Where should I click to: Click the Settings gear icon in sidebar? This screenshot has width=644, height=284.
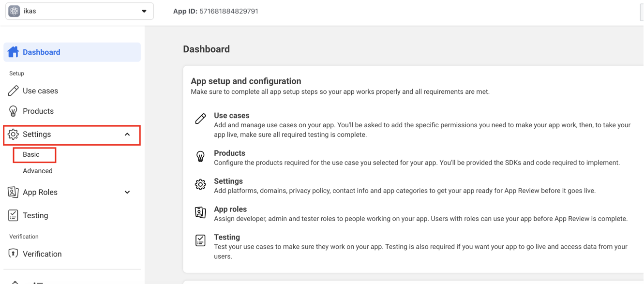pyautogui.click(x=13, y=134)
